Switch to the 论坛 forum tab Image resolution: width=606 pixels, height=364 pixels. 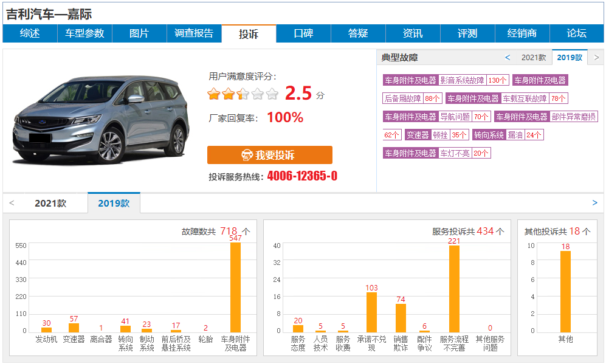coord(577,33)
